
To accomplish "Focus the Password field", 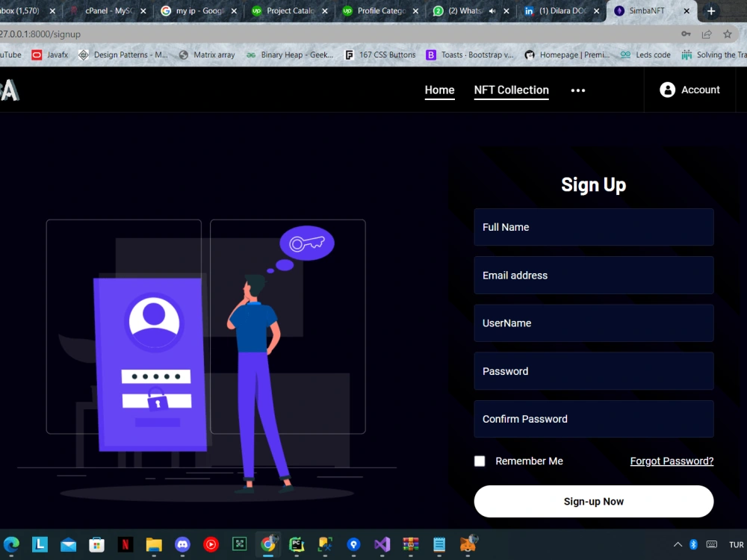I will pos(594,371).
